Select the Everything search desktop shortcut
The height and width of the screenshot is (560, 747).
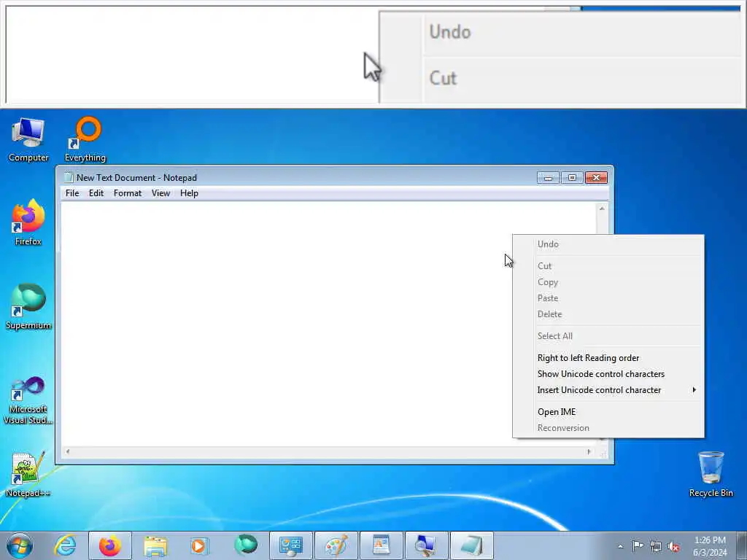(x=85, y=139)
